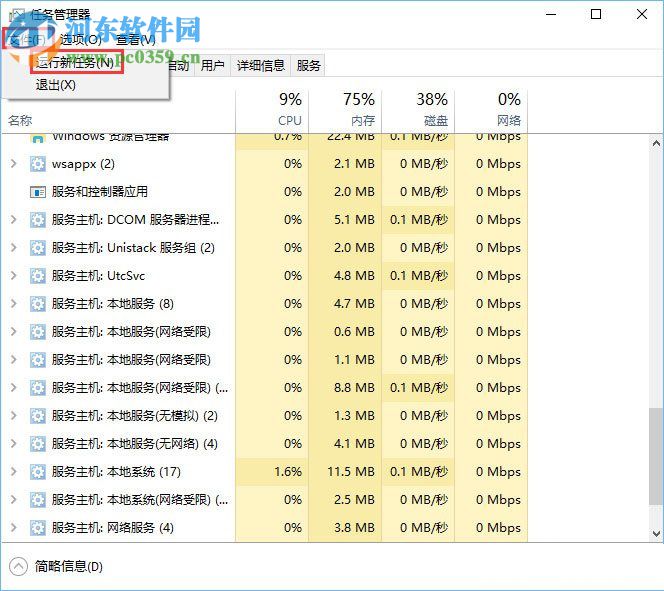Open the 选项(O) menu
664x591 pixels.
coord(80,40)
